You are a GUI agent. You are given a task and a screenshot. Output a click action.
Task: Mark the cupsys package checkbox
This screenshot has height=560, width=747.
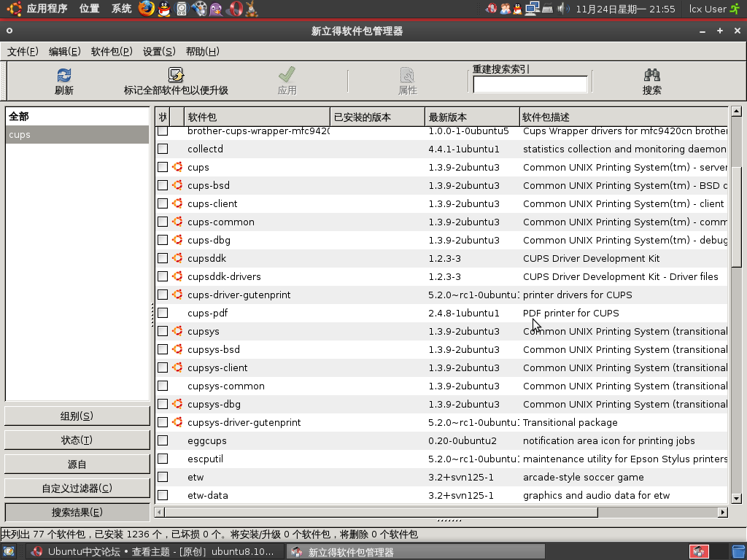(x=163, y=331)
